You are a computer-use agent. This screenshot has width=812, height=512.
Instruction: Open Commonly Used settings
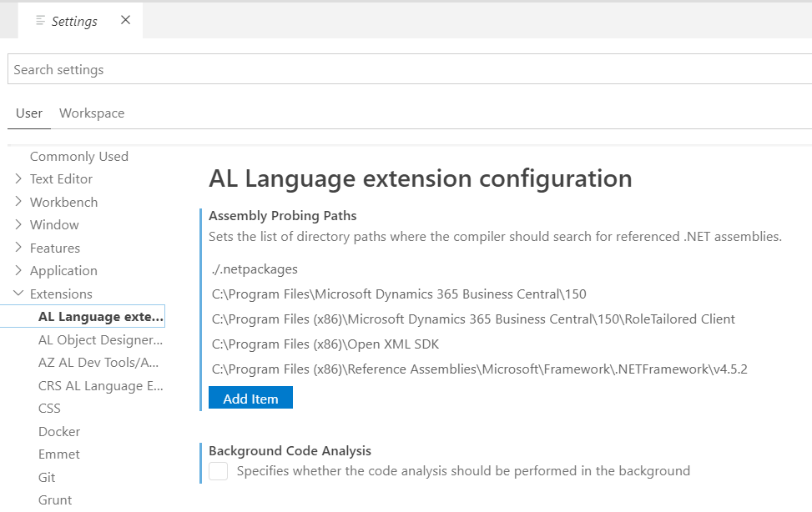point(78,156)
